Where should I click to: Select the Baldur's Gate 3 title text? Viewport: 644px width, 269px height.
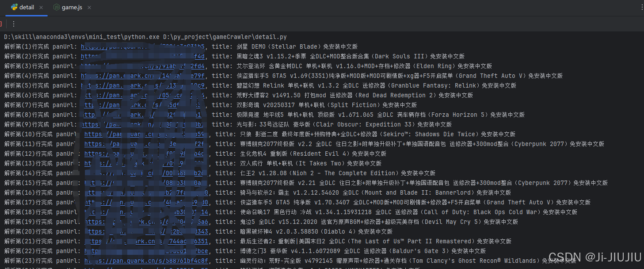point(363,251)
